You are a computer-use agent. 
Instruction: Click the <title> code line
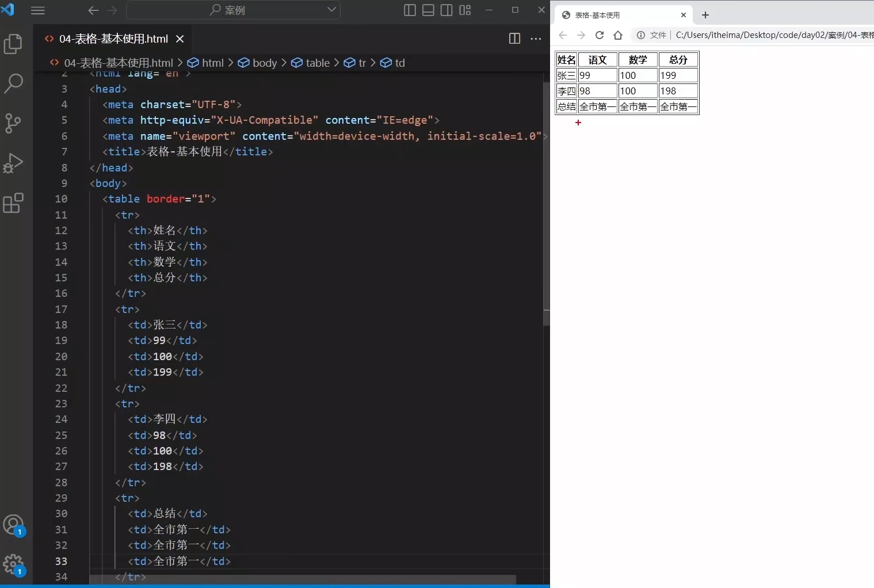pos(188,151)
